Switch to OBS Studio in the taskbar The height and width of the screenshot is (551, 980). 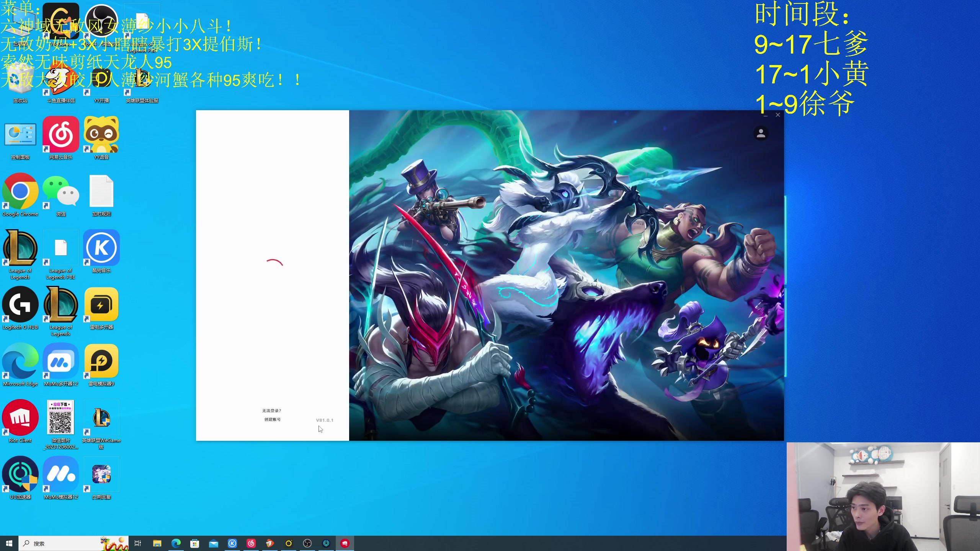click(x=307, y=543)
